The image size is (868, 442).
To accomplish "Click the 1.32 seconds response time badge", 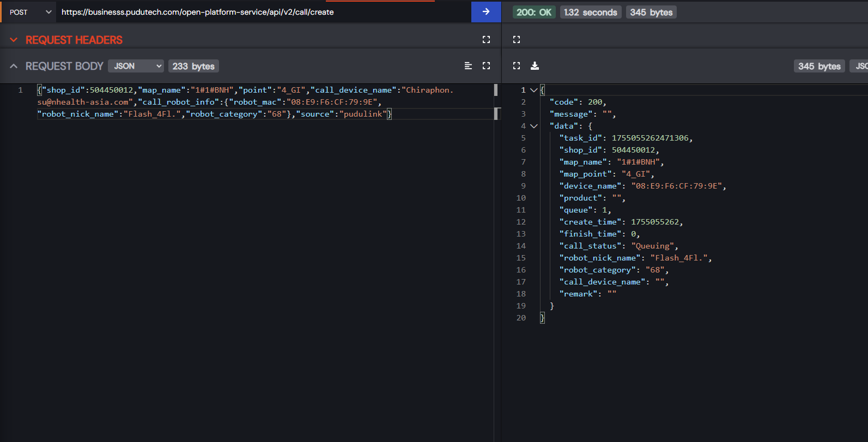I will click(590, 12).
